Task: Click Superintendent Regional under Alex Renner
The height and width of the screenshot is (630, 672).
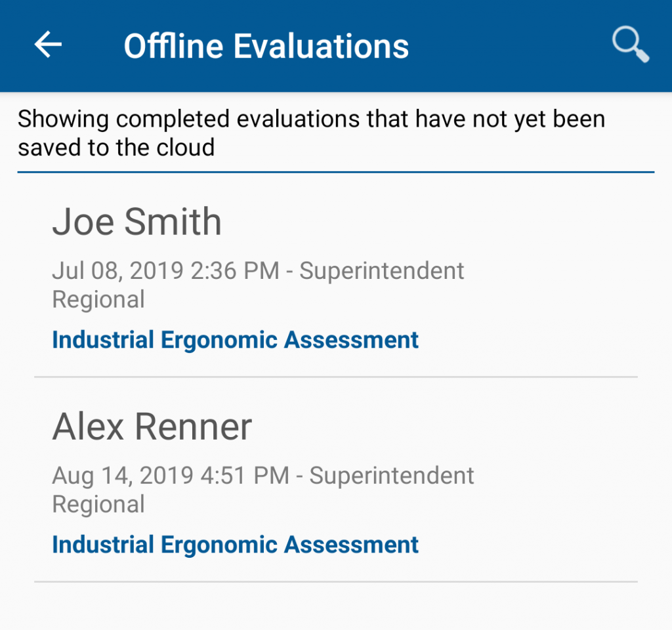Action: pos(390,490)
